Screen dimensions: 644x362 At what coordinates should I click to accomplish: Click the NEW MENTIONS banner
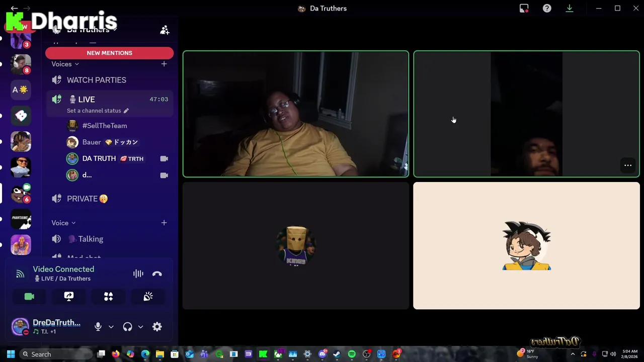[x=109, y=53]
